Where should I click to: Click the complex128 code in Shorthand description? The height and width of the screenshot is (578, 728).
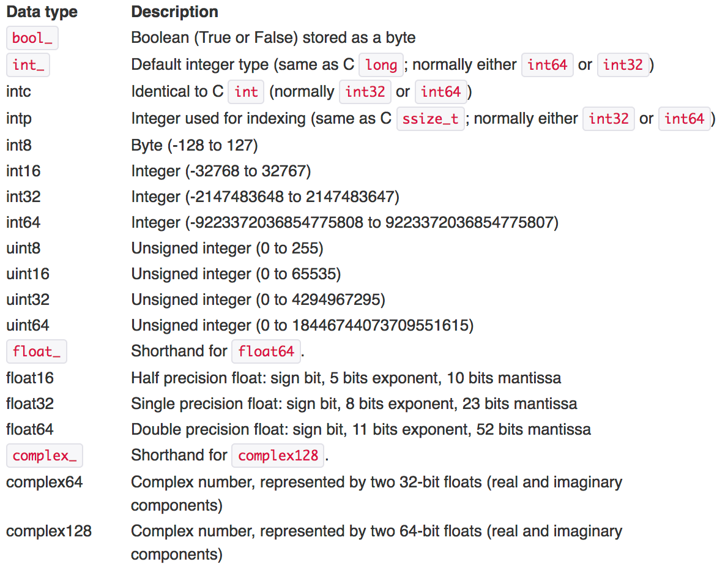pos(278,456)
